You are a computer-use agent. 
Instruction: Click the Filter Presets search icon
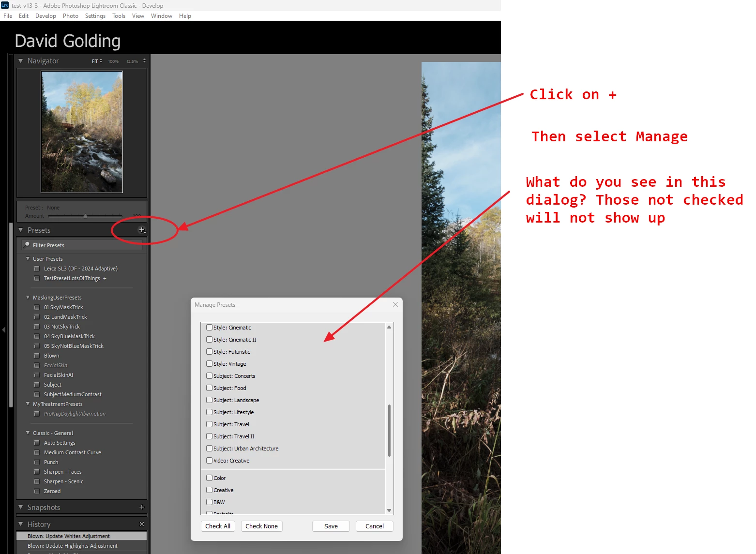[27, 245]
